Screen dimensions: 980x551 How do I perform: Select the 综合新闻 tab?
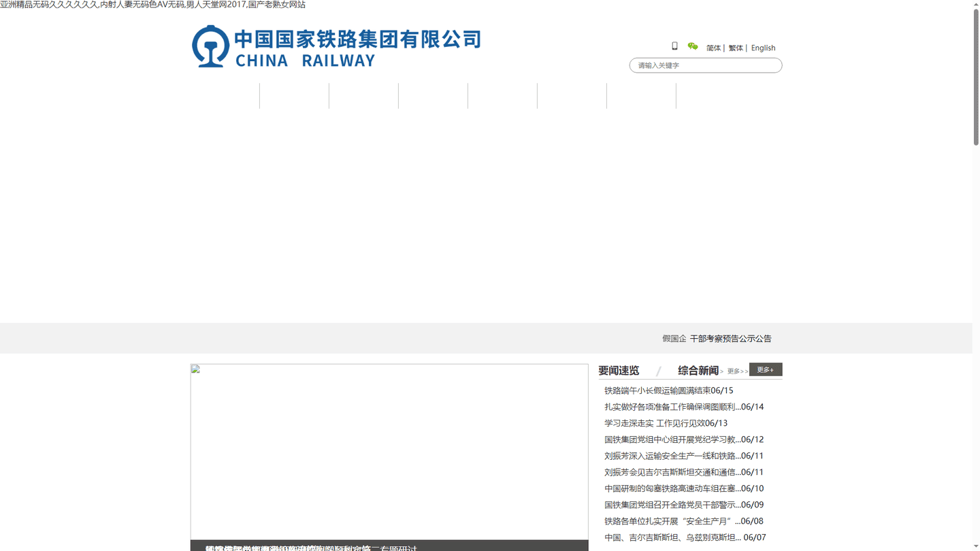point(698,371)
